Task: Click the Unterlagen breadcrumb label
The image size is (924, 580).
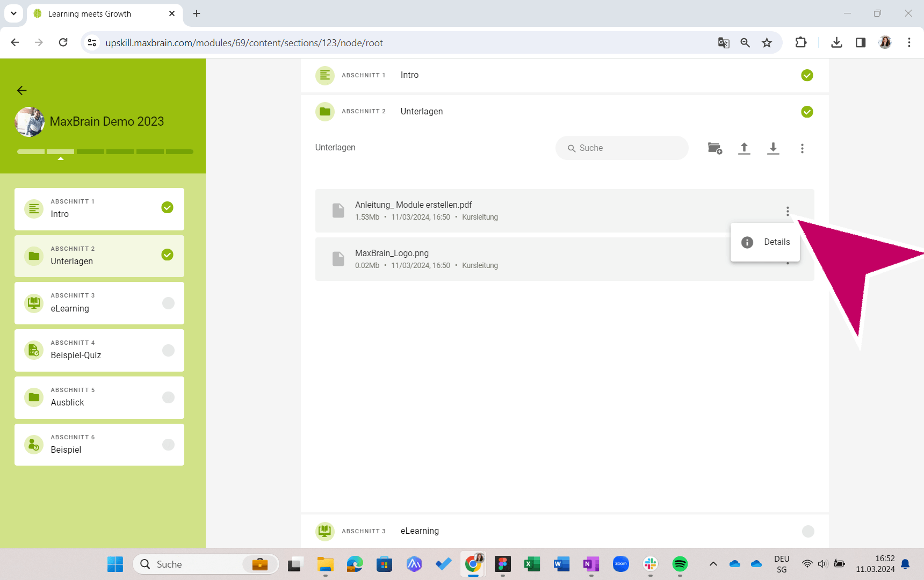Action: click(335, 147)
